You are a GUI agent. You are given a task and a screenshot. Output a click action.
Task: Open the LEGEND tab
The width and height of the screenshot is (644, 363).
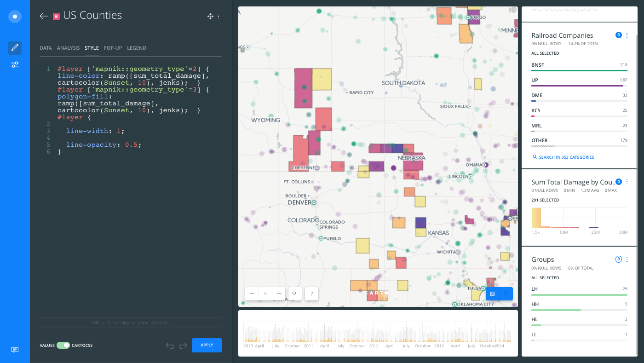click(x=137, y=48)
